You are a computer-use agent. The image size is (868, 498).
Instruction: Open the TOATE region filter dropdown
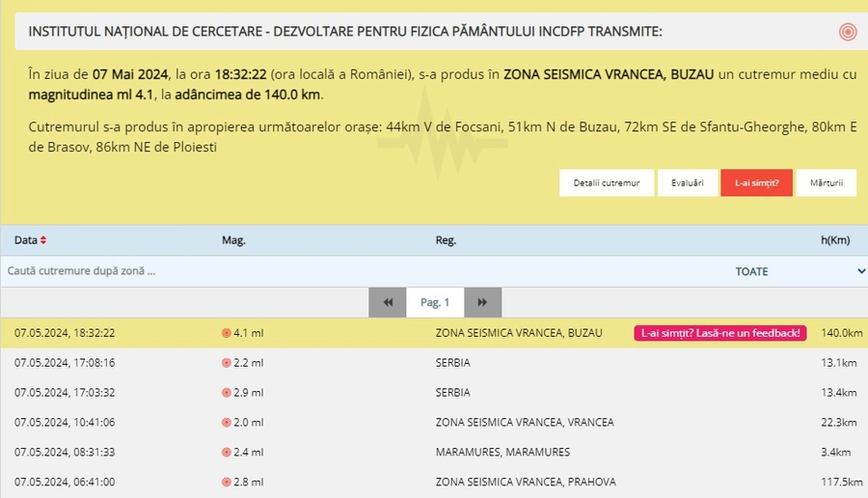click(x=799, y=271)
